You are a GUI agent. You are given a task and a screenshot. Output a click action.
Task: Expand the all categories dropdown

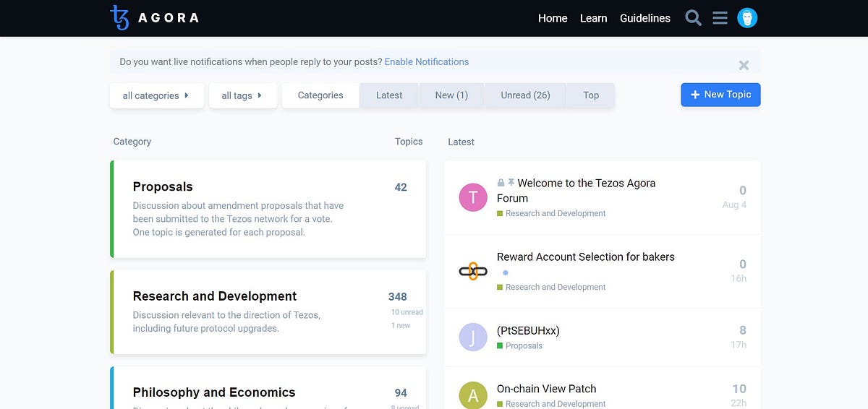pyautogui.click(x=156, y=95)
